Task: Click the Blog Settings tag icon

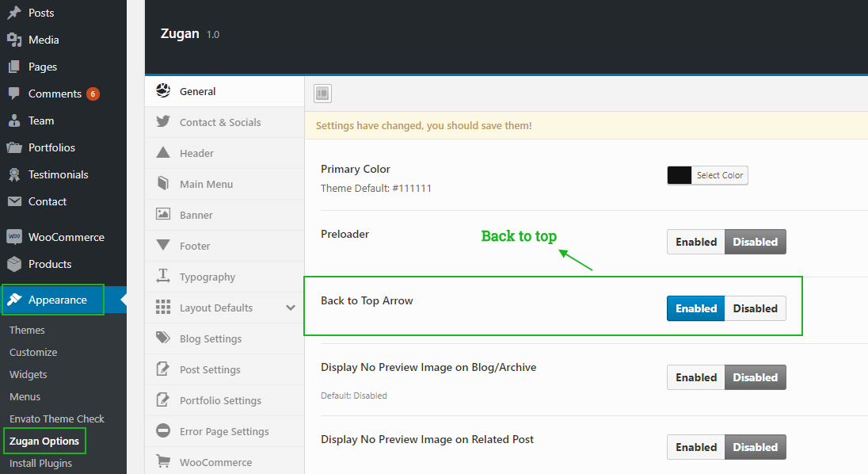Action: [x=163, y=338]
